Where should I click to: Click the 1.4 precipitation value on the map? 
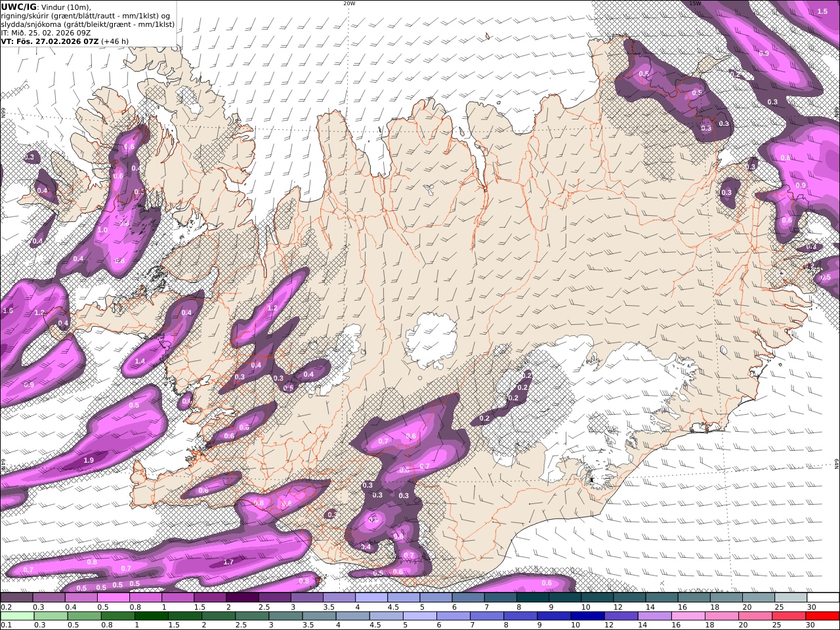(x=140, y=361)
